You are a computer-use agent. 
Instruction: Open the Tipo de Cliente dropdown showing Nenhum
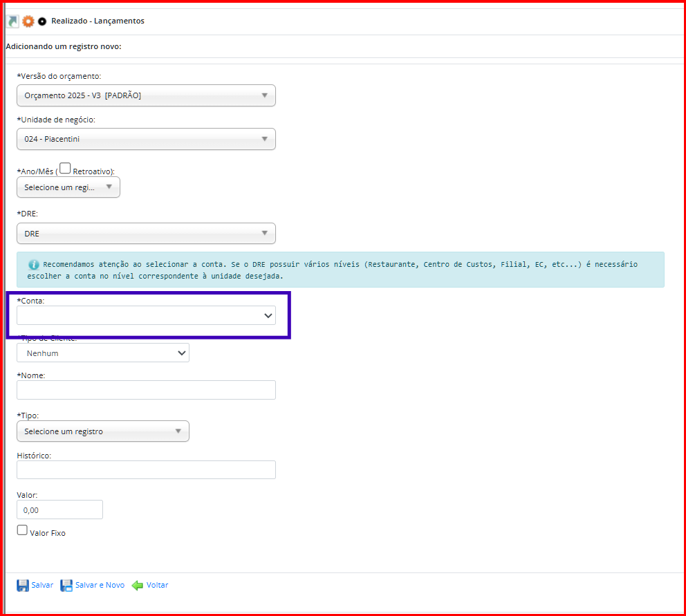[102, 353]
